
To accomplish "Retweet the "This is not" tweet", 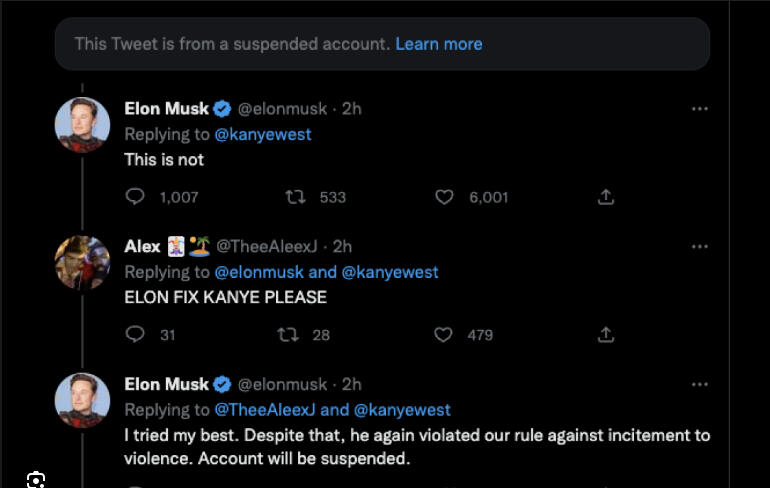I will click(x=296, y=197).
